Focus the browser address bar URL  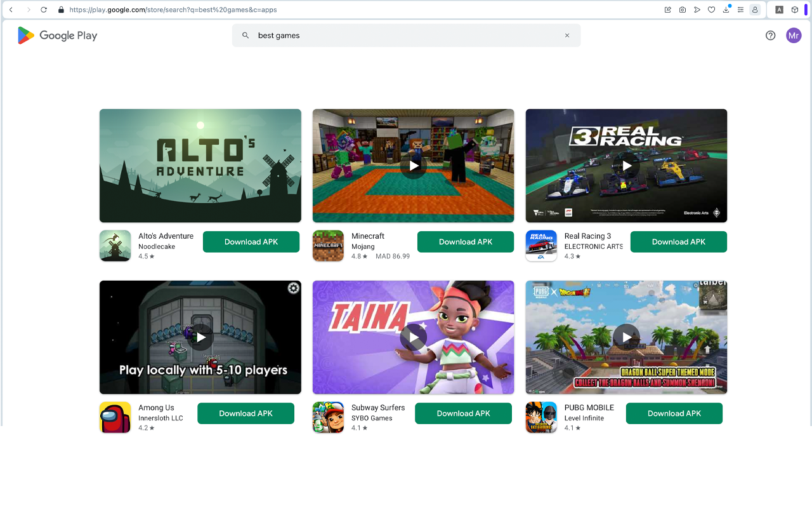click(x=173, y=10)
